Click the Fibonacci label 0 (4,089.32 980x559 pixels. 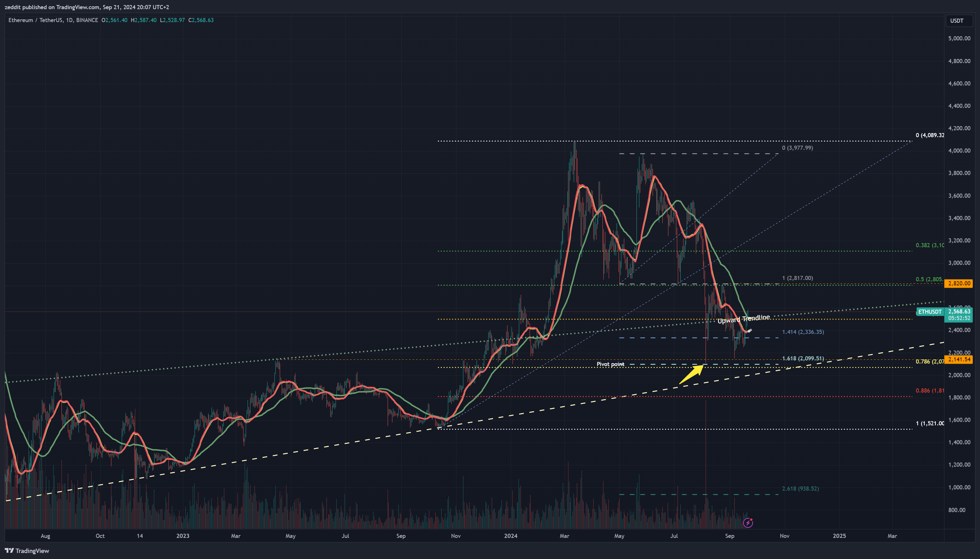pyautogui.click(x=930, y=135)
